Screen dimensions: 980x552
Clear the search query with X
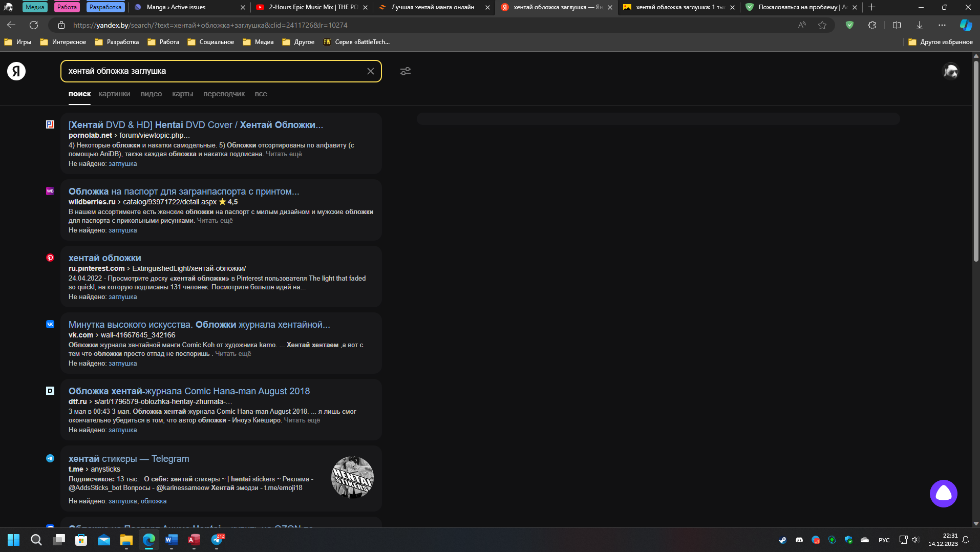tap(371, 71)
